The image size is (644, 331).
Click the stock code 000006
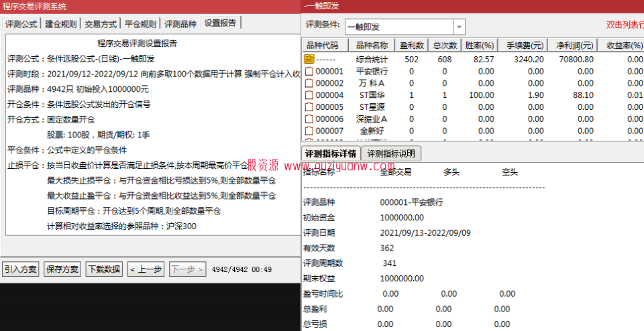point(329,119)
